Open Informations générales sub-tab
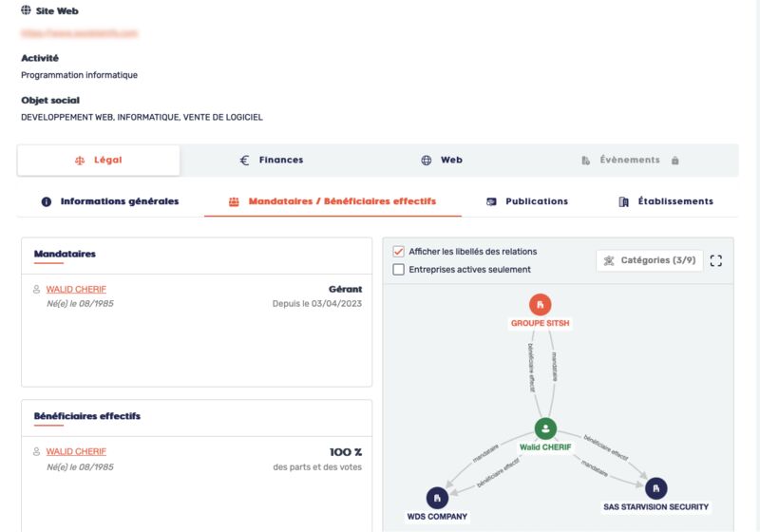The height and width of the screenshot is (532, 760). click(110, 201)
